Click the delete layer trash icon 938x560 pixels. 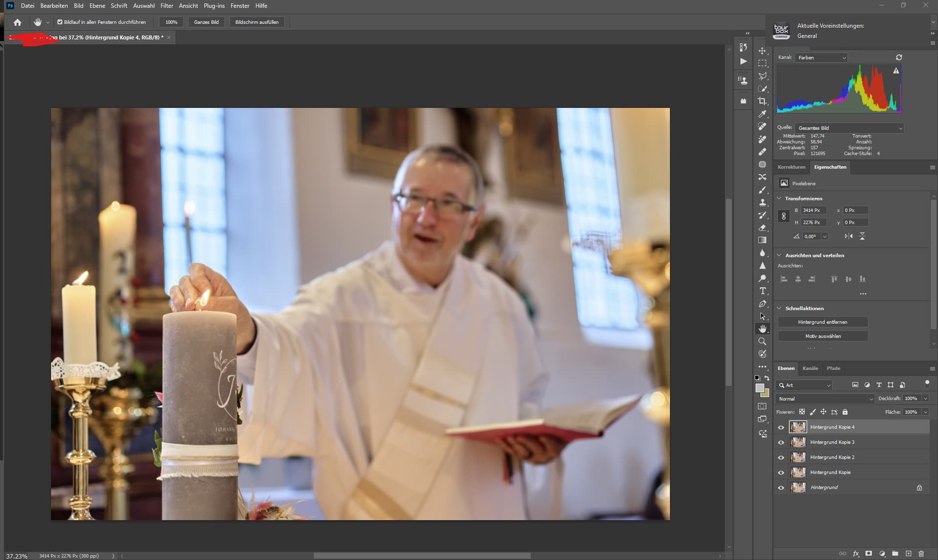pos(921,554)
